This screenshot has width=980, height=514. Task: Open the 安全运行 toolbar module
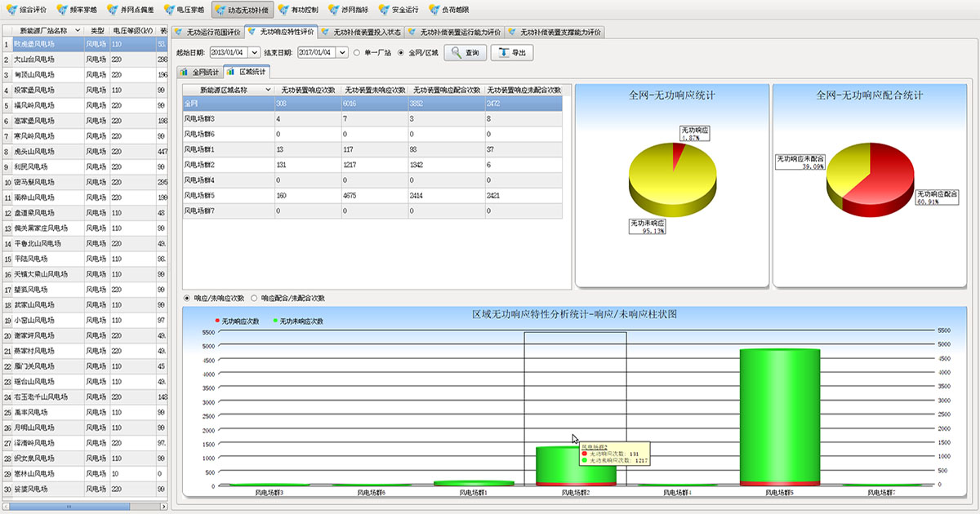click(399, 10)
